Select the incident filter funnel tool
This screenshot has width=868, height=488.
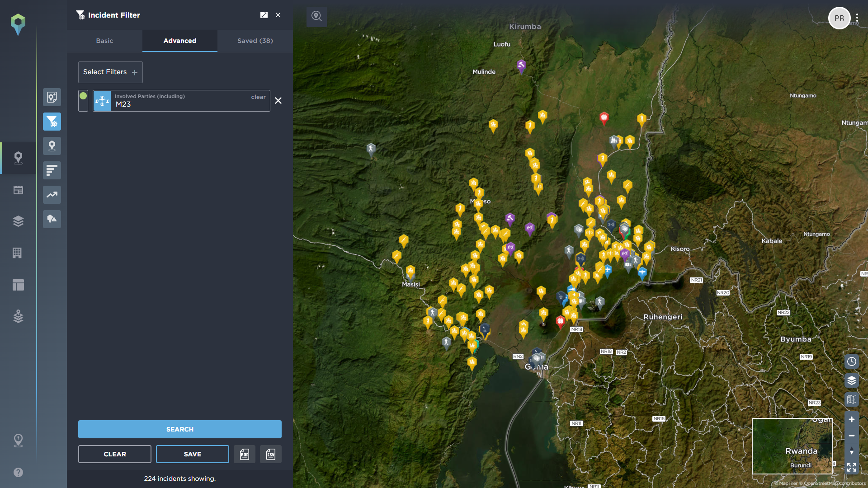coord(52,122)
